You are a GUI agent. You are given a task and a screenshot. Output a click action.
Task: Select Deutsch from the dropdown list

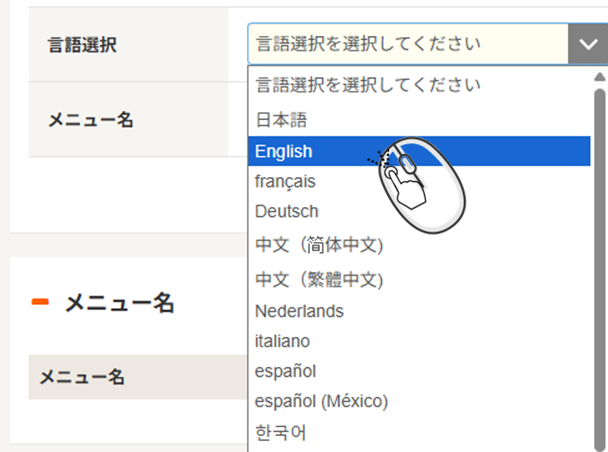286,211
